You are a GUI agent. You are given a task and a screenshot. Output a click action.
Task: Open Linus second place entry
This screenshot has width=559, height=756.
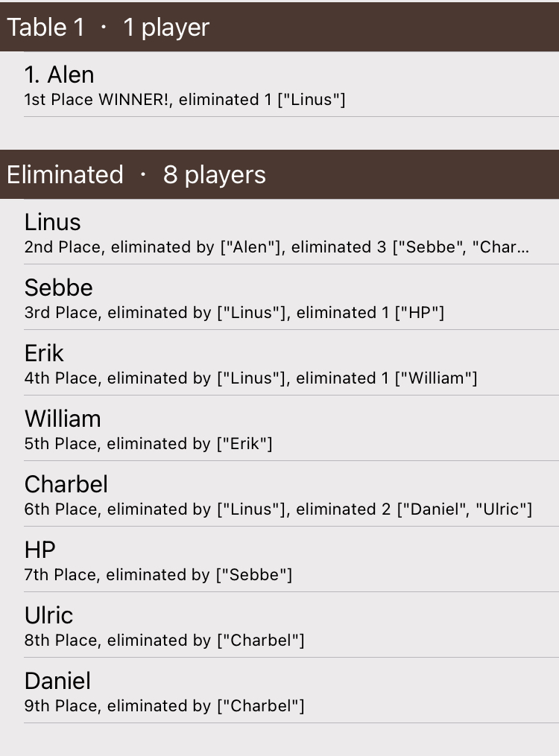(x=279, y=232)
